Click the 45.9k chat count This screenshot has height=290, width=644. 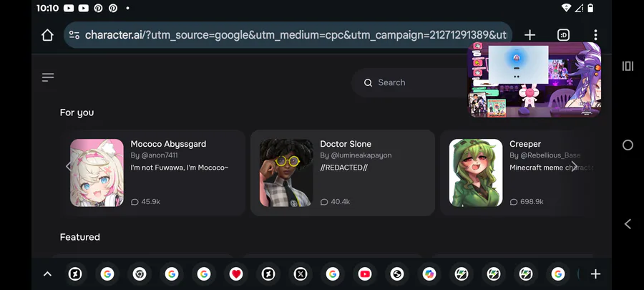145,202
